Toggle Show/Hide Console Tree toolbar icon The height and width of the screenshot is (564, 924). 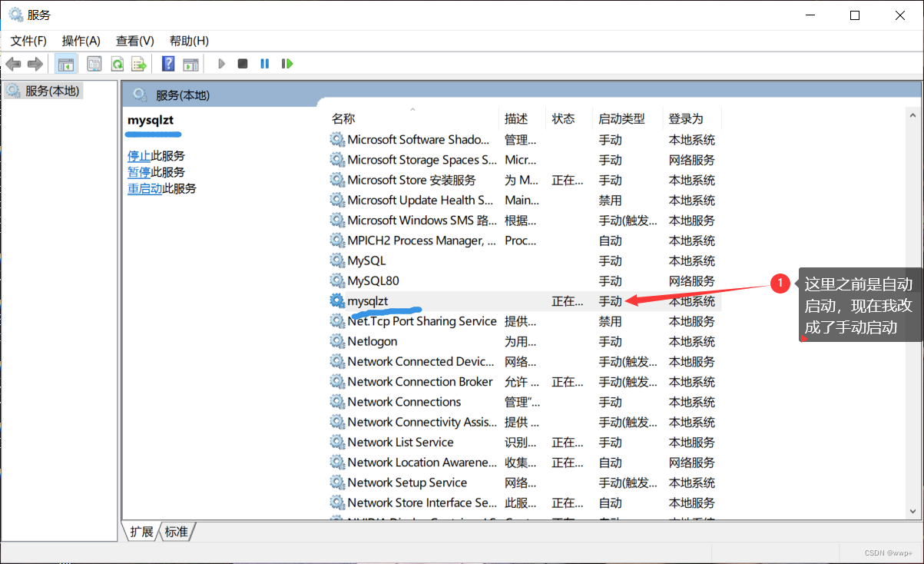click(x=66, y=64)
